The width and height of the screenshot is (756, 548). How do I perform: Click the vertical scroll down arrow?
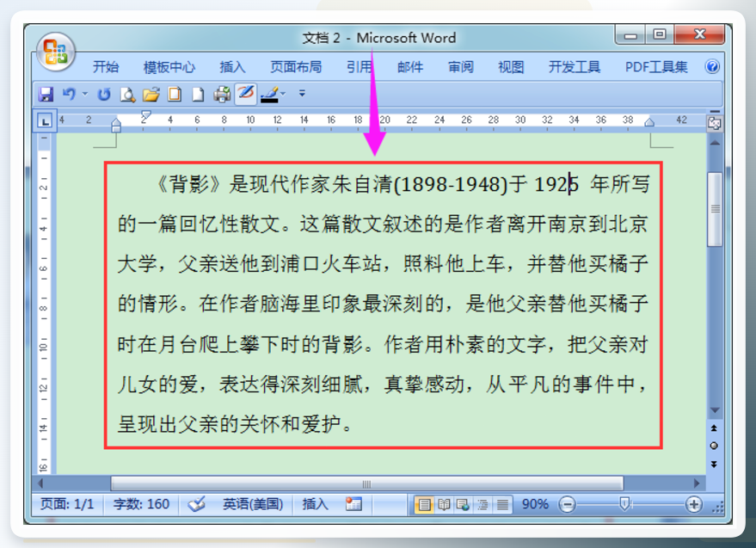point(715,410)
